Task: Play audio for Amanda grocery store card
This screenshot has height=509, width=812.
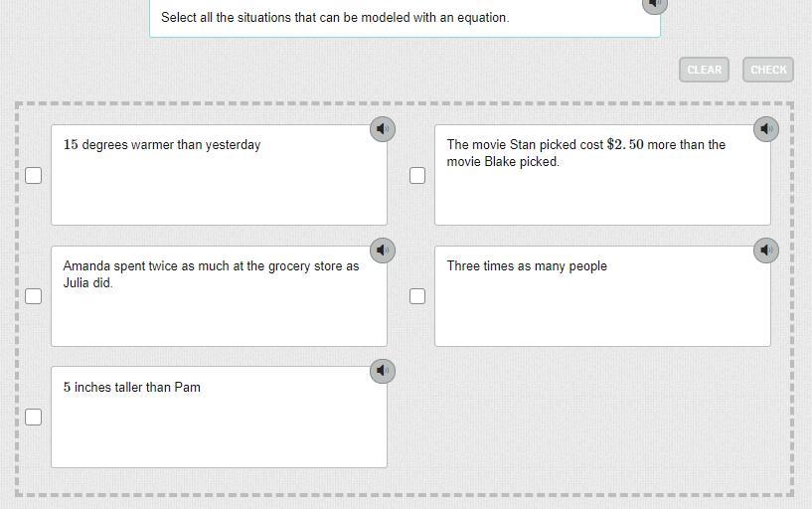Action: tap(383, 251)
